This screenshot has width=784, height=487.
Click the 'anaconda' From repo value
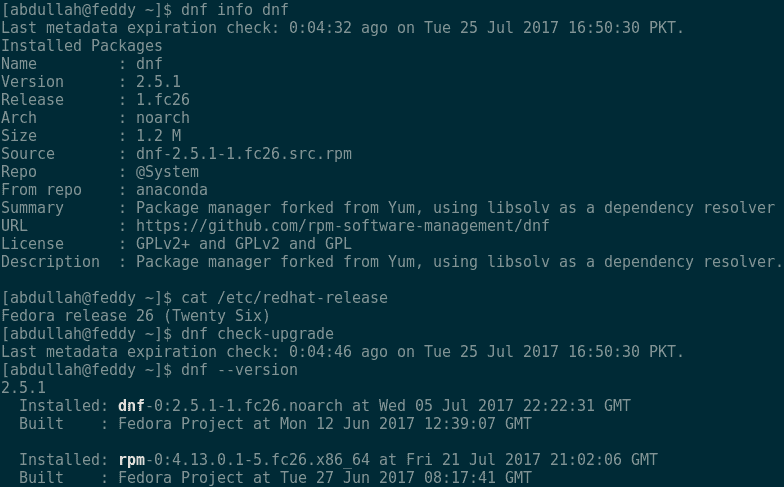(x=171, y=190)
